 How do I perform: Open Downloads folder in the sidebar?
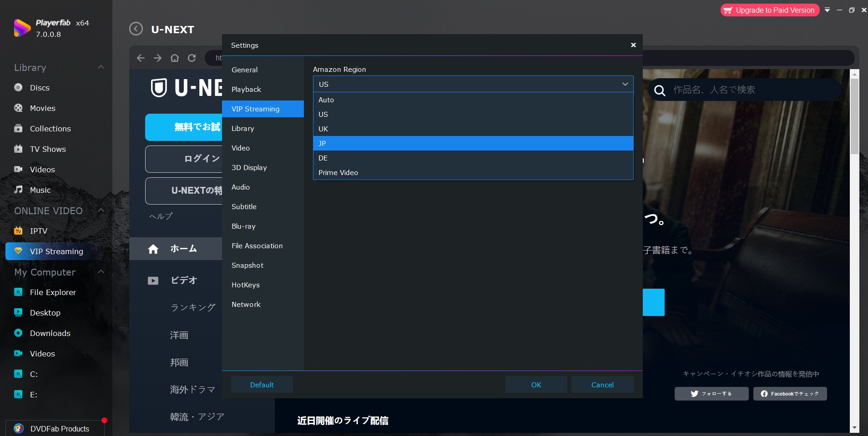[x=50, y=333]
